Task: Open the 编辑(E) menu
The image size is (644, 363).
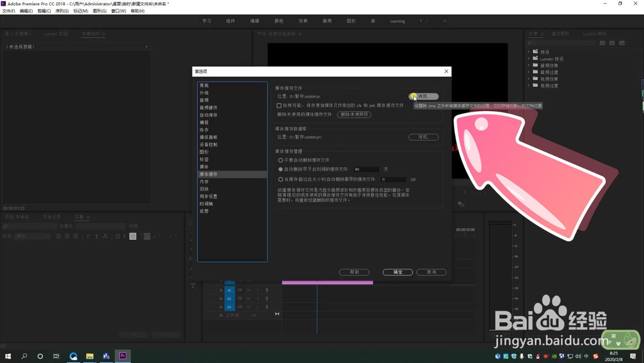Action: (26, 11)
